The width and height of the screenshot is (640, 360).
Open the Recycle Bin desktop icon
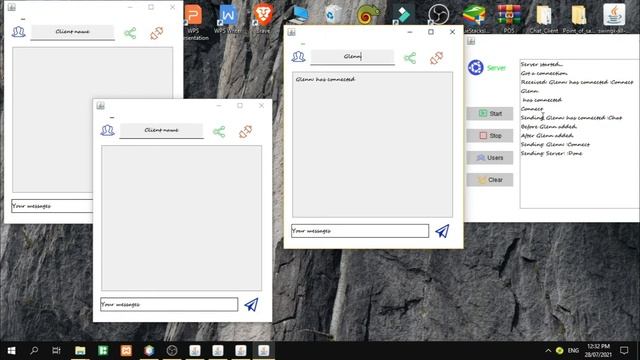333,14
